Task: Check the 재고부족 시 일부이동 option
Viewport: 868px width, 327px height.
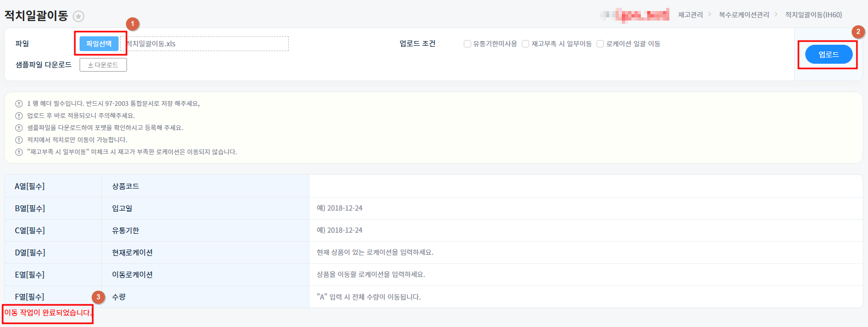Action: tap(525, 44)
